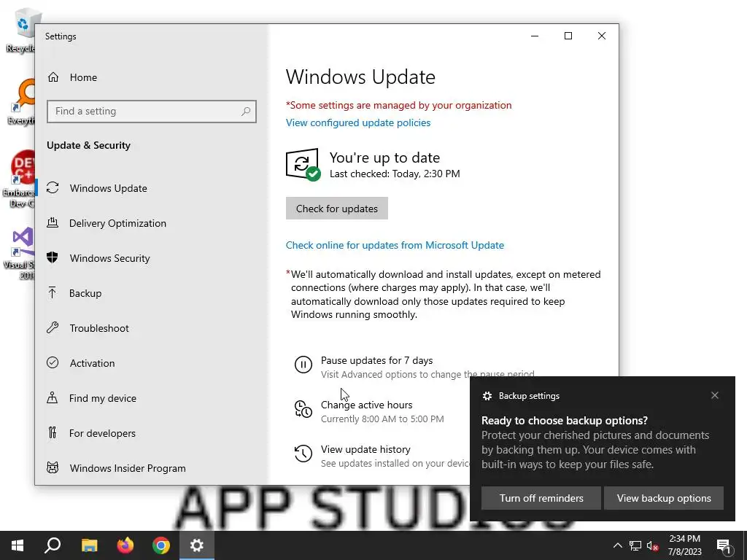Maximize the Settings window
The width and height of the screenshot is (747, 560).
point(568,36)
